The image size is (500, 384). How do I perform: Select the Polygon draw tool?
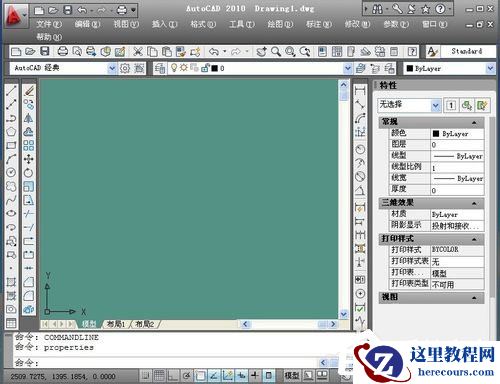(11, 132)
